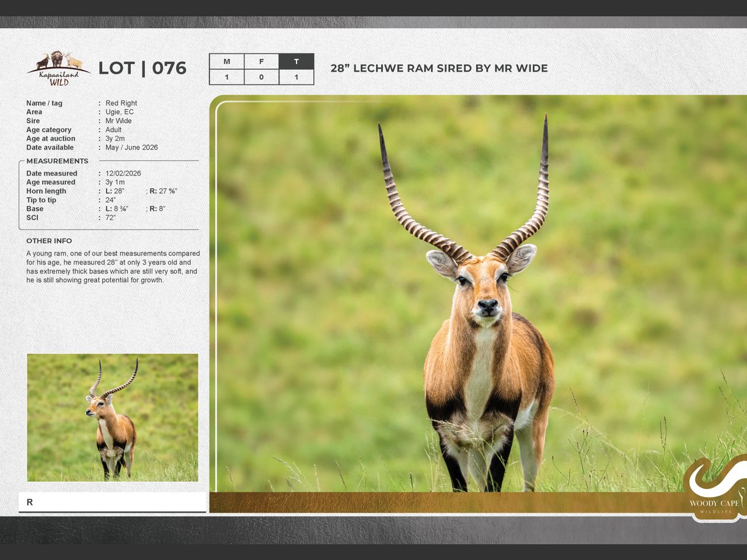Image resolution: width=747 pixels, height=560 pixels.
Task: Click the Sire value Mr Wide
Action: pyautogui.click(x=118, y=121)
